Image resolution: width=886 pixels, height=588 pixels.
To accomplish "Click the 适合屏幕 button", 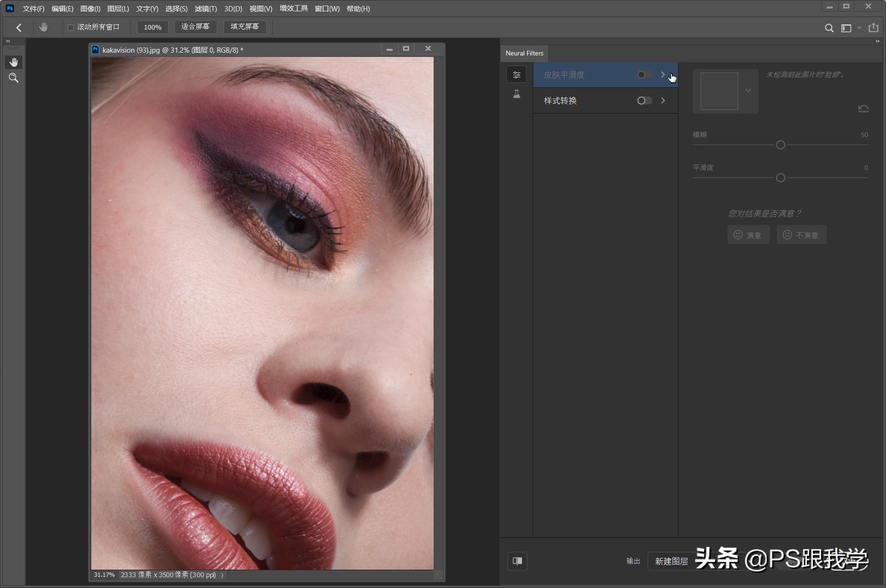I will pos(195,27).
